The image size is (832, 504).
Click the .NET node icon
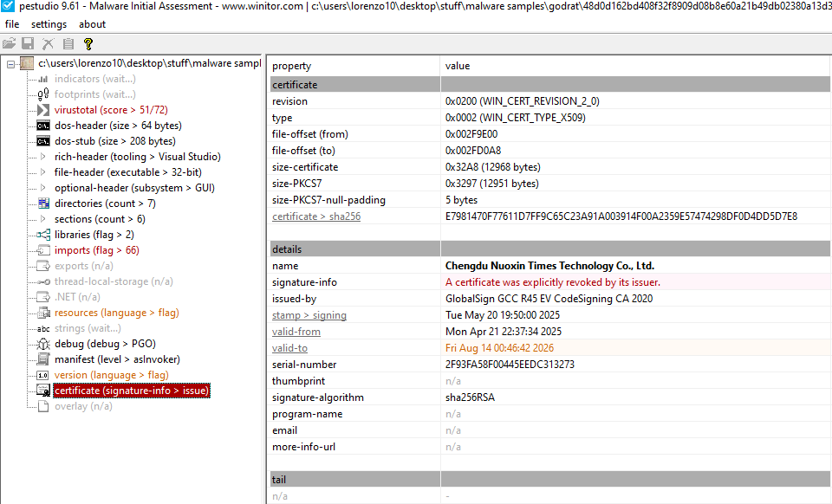[x=43, y=297]
